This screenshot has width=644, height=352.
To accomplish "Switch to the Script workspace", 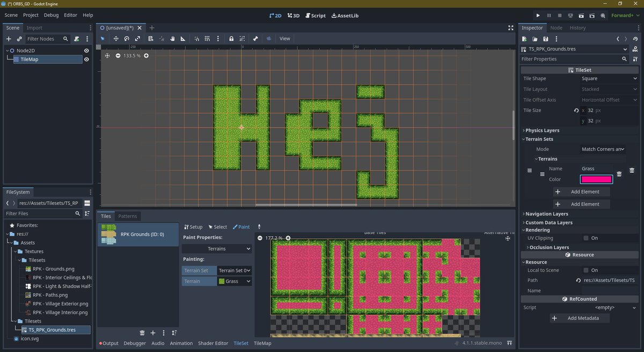I will [x=316, y=16].
